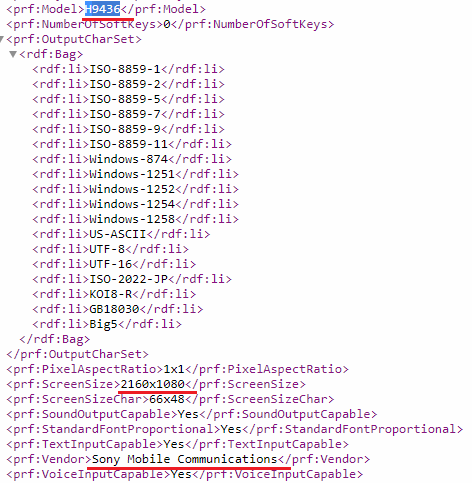Click the highlighted H9436 model value
Screen dimensions: 472x483
pos(102,9)
